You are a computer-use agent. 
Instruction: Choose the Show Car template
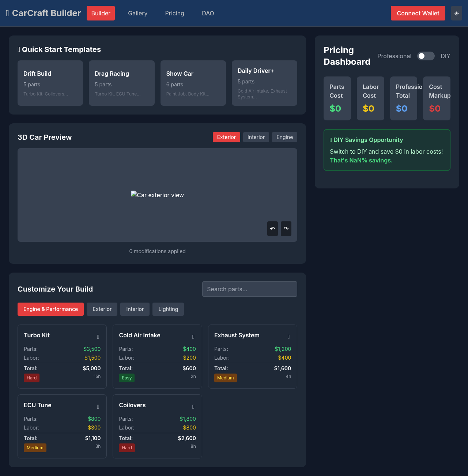[x=193, y=83]
